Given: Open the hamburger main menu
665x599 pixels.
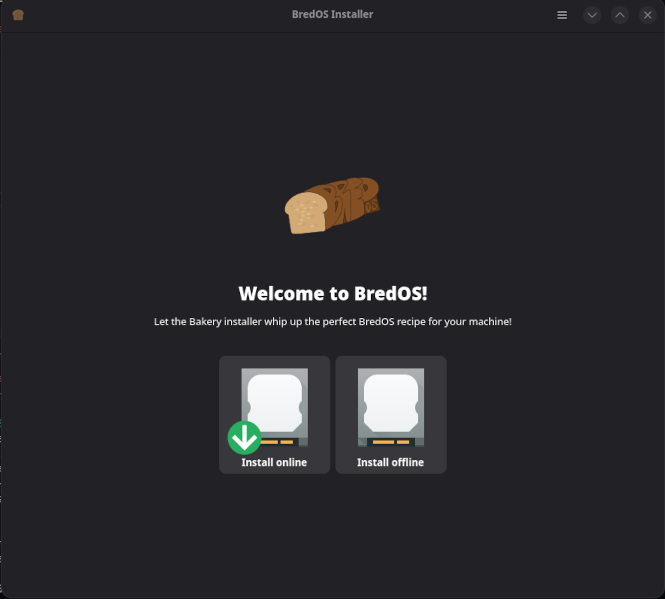Looking at the screenshot, I should tap(562, 15).
